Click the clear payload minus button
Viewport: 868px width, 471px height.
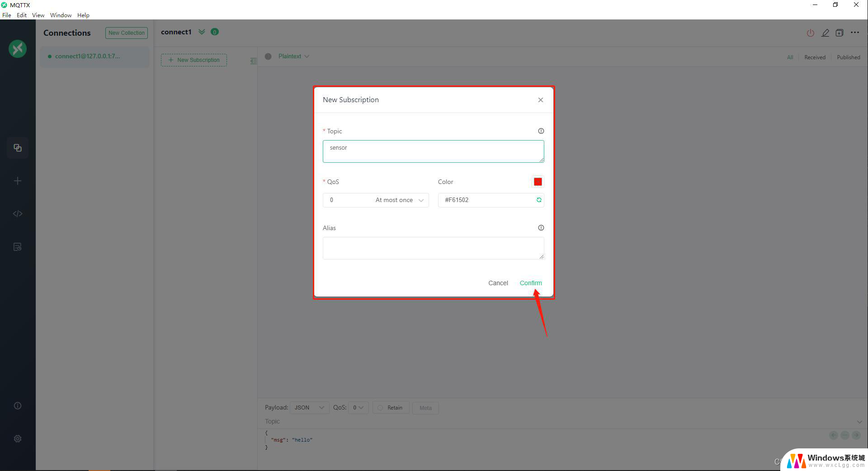(x=845, y=435)
